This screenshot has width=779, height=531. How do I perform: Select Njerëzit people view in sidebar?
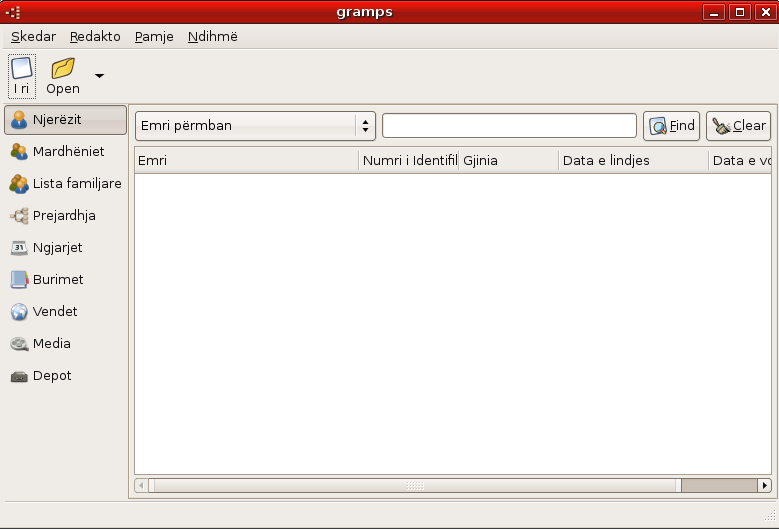tap(66, 120)
